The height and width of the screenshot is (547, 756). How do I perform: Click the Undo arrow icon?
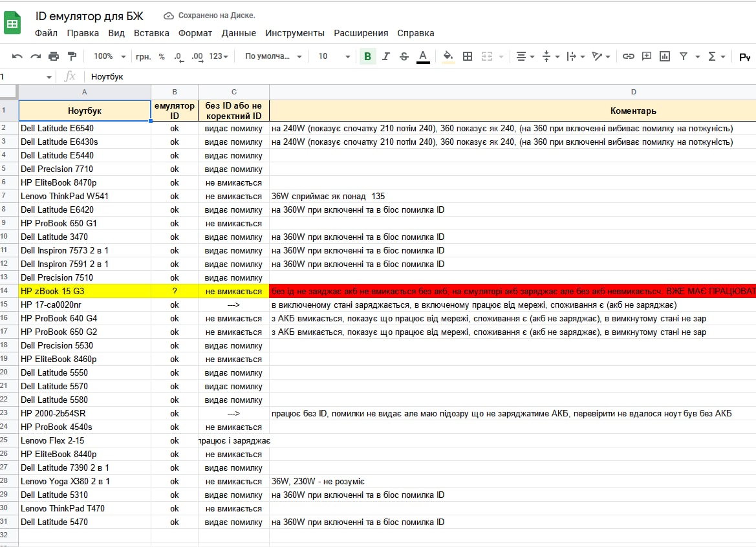17,56
